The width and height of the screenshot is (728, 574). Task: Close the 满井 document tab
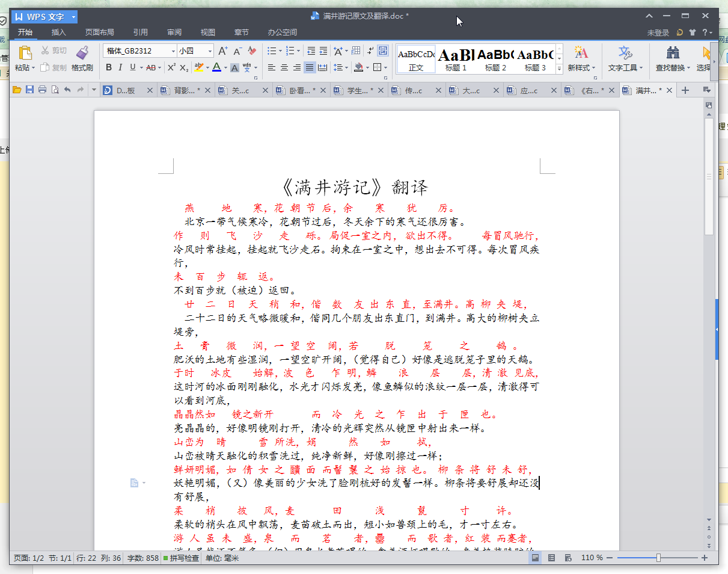point(670,91)
